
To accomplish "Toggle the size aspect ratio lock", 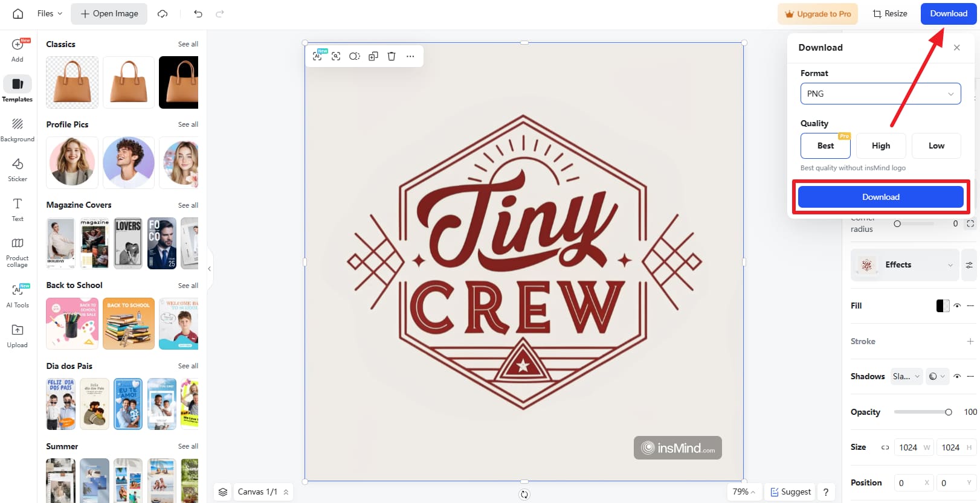I will pyautogui.click(x=885, y=447).
